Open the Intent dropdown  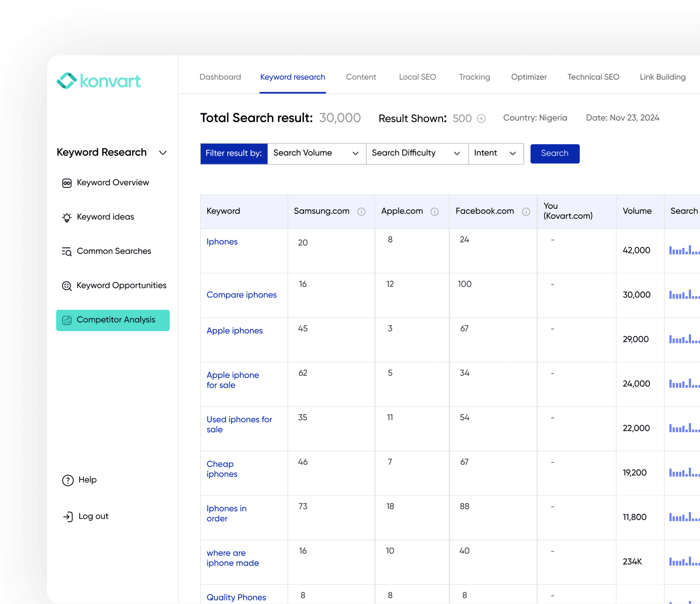click(512, 153)
